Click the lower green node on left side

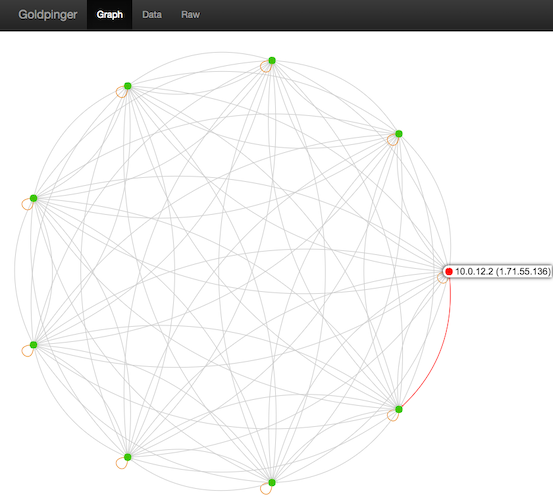[34, 344]
